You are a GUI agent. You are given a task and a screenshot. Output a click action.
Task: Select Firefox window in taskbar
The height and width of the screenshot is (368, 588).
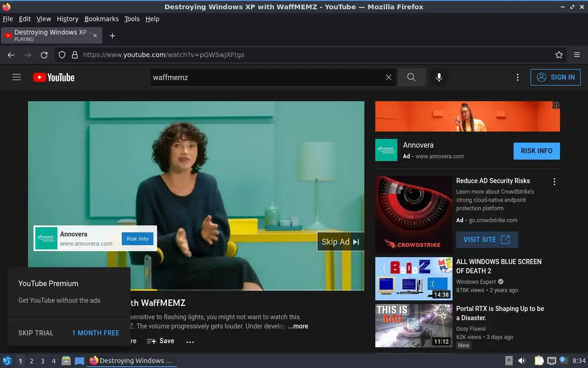tap(131, 361)
